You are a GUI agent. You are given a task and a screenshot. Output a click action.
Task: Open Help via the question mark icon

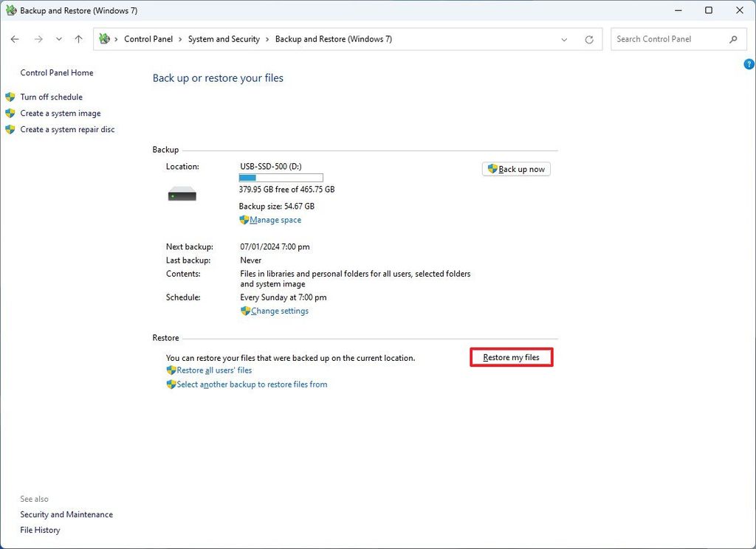(x=749, y=64)
